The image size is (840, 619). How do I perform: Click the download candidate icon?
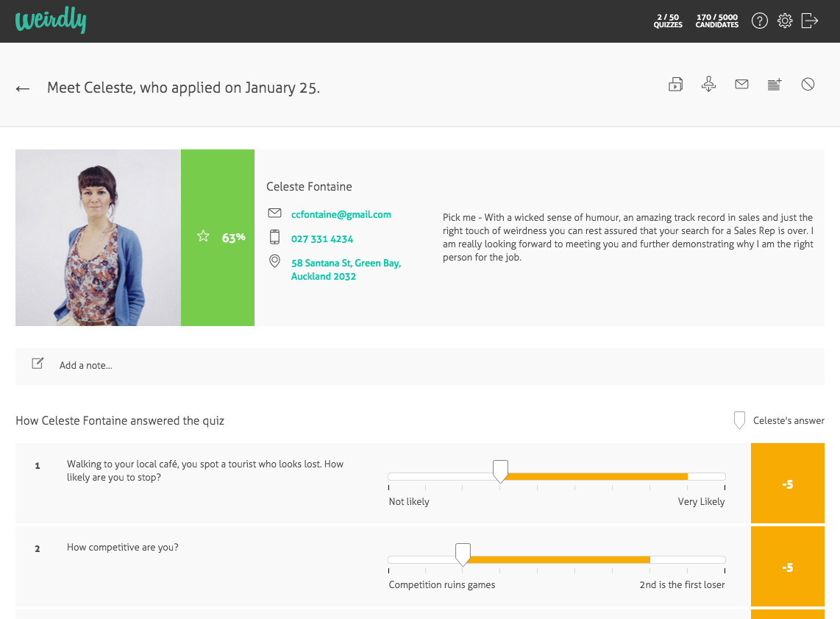tap(708, 85)
